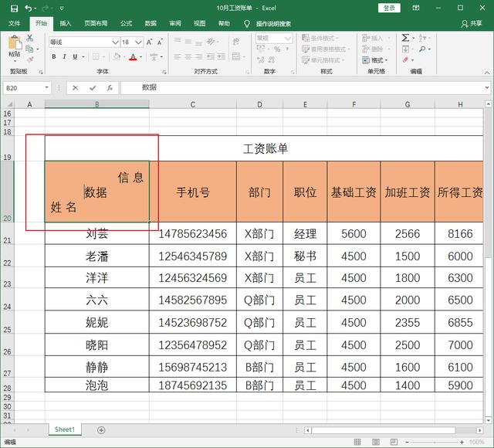
Task: Select the Sheet1 tab
Action: click(65, 429)
